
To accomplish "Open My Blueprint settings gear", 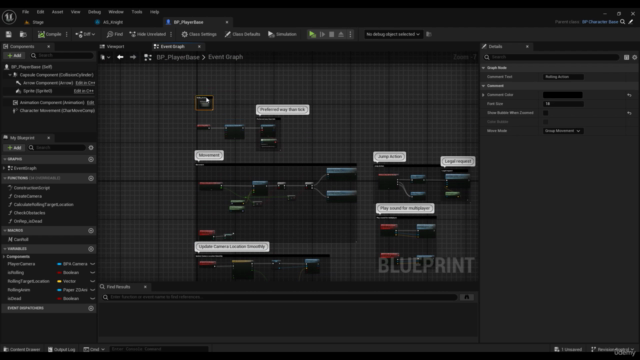I will [91, 148].
